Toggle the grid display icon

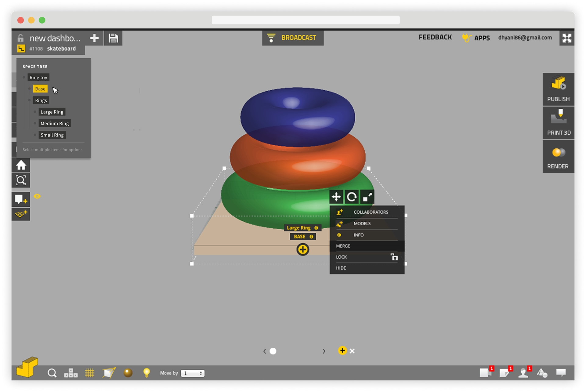coord(90,373)
